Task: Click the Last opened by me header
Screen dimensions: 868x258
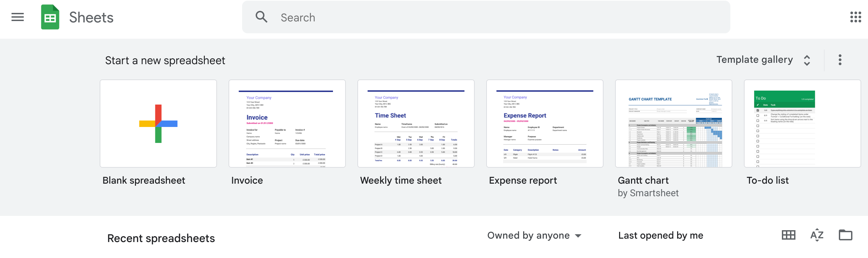Action: pos(660,235)
